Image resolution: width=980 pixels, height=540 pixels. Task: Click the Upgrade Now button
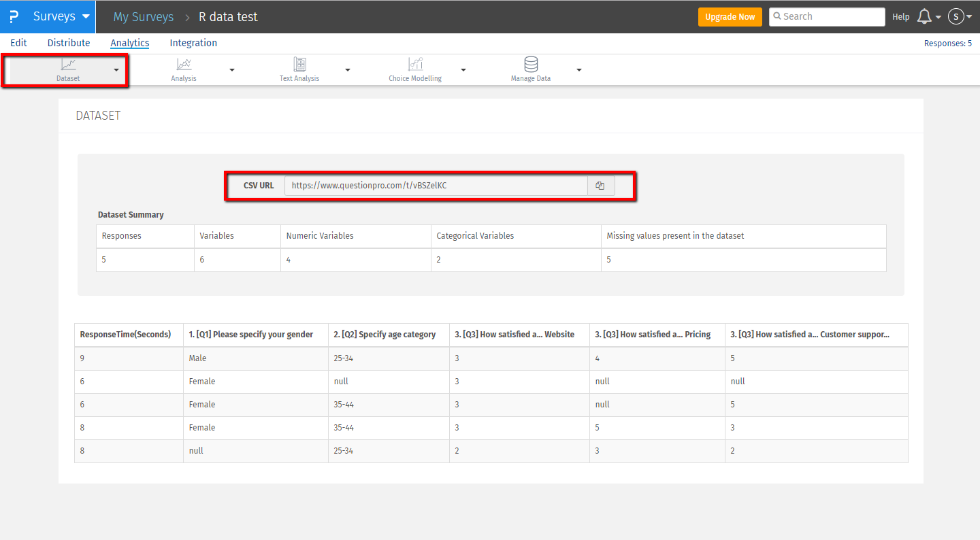(730, 17)
